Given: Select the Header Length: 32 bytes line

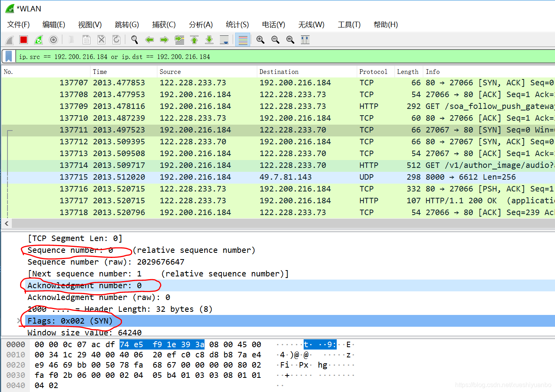Looking at the screenshot, I should [x=120, y=309].
